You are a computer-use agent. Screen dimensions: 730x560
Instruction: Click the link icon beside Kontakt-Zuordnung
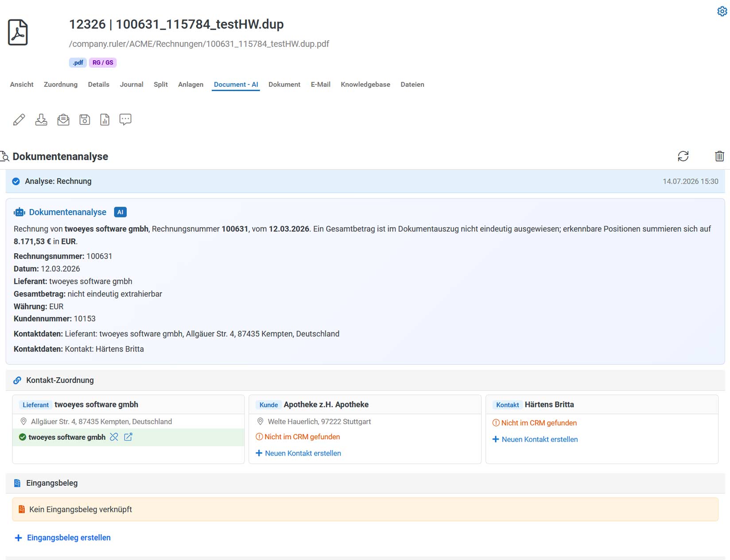coord(17,380)
